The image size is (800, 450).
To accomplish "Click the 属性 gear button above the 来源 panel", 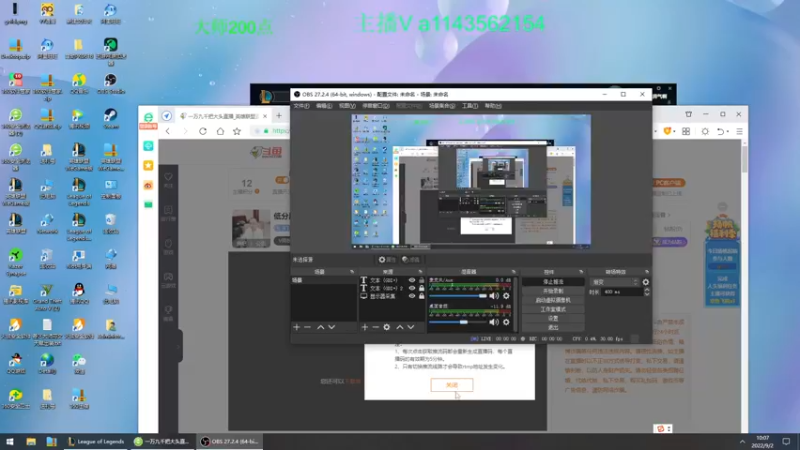I will (x=387, y=260).
